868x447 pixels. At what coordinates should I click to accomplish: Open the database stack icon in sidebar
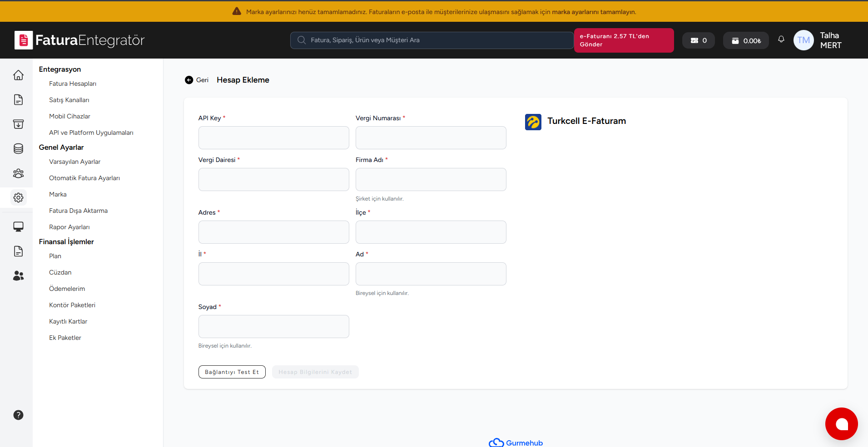coord(18,148)
